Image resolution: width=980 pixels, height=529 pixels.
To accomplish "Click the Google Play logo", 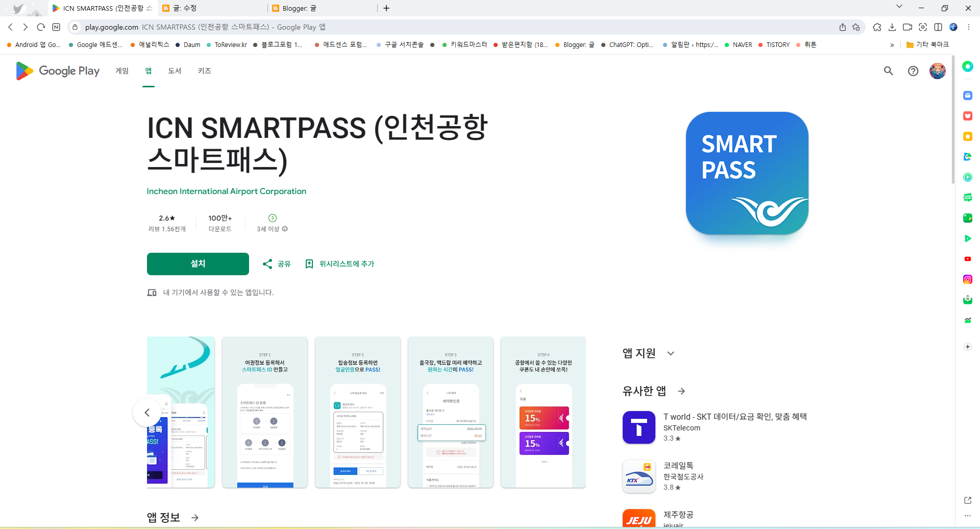I will click(57, 71).
